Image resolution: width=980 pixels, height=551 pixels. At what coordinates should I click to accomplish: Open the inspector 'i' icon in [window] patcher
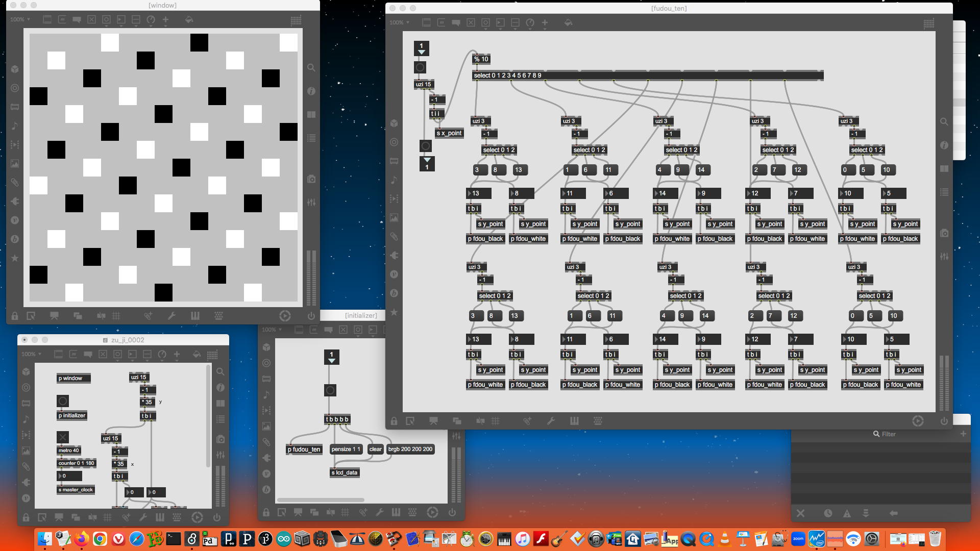(311, 91)
